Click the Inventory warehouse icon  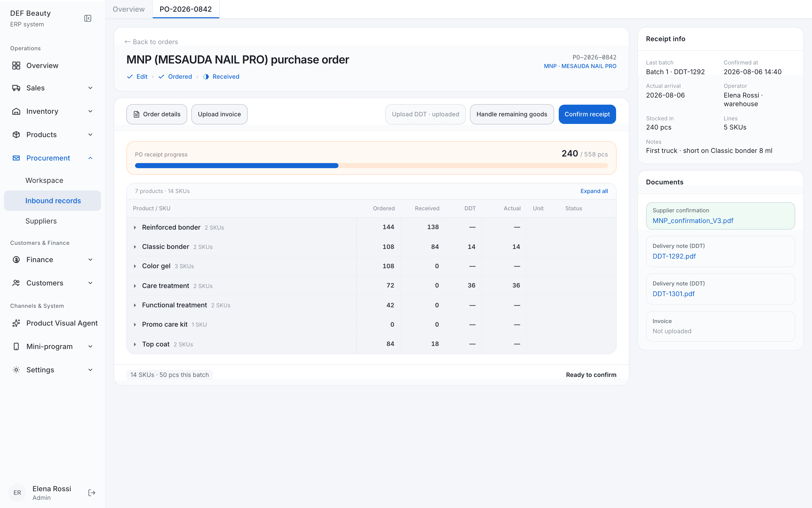(x=16, y=111)
